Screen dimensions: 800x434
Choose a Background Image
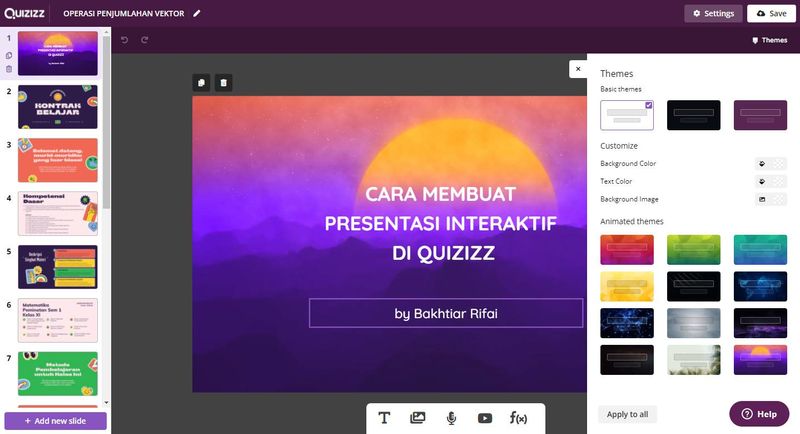[770, 199]
